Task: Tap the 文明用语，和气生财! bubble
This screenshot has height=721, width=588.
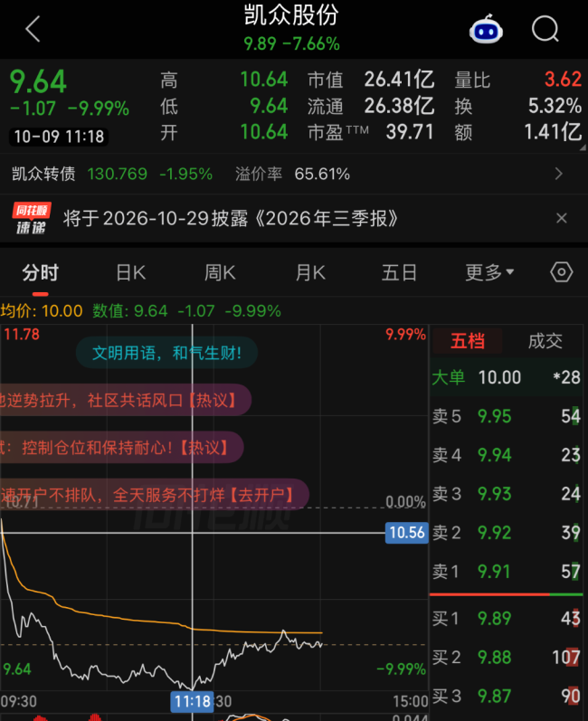Action: pyautogui.click(x=166, y=353)
